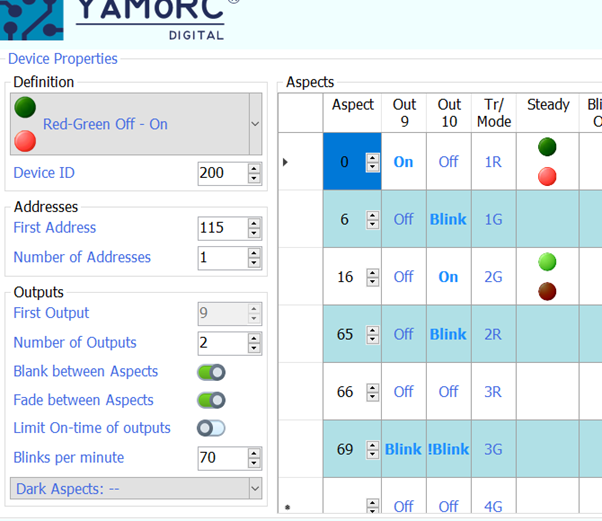Click the YaMoRC Digital logo

click(x=119, y=19)
